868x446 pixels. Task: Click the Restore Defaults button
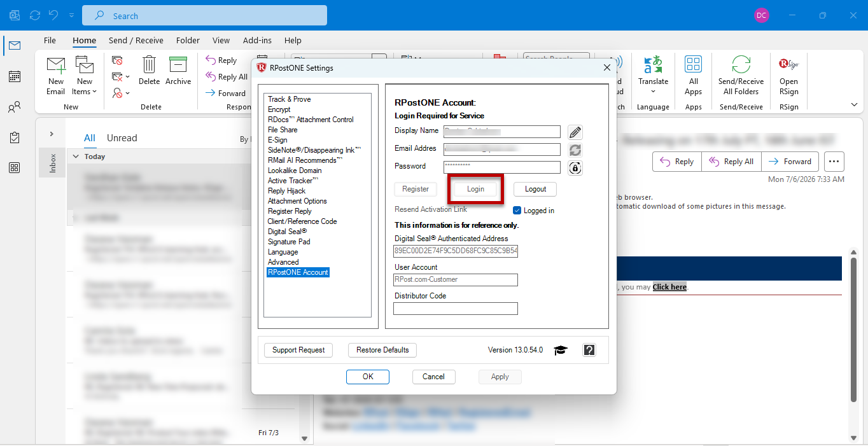pos(382,350)
